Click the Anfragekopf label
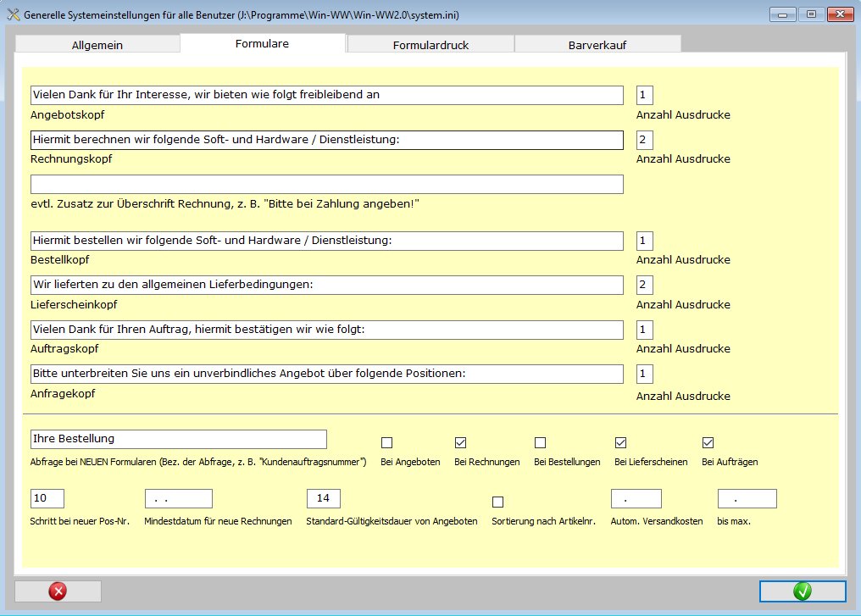 [x=63, y=393]
